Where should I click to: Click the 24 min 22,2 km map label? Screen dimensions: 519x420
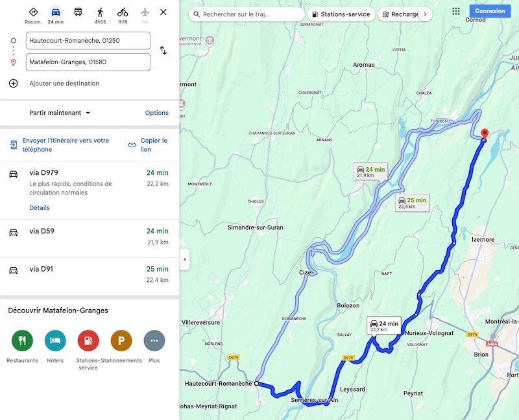tap(384, 326)
